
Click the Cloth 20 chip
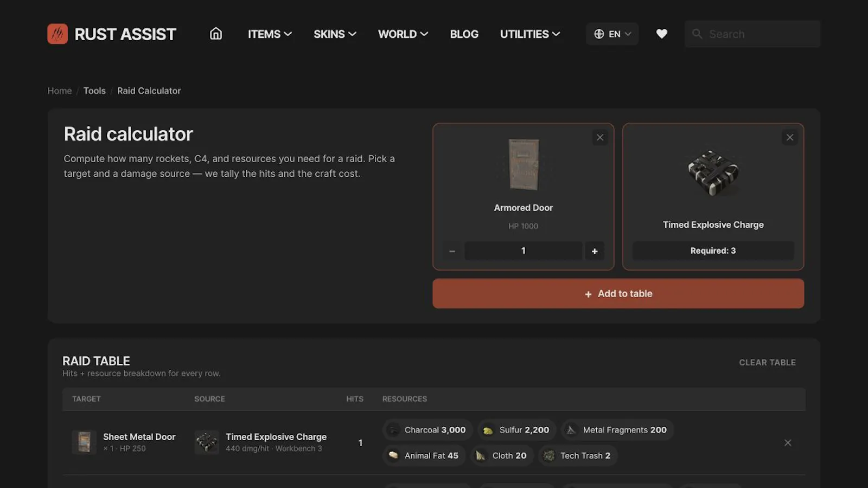[x=502, y=455]
